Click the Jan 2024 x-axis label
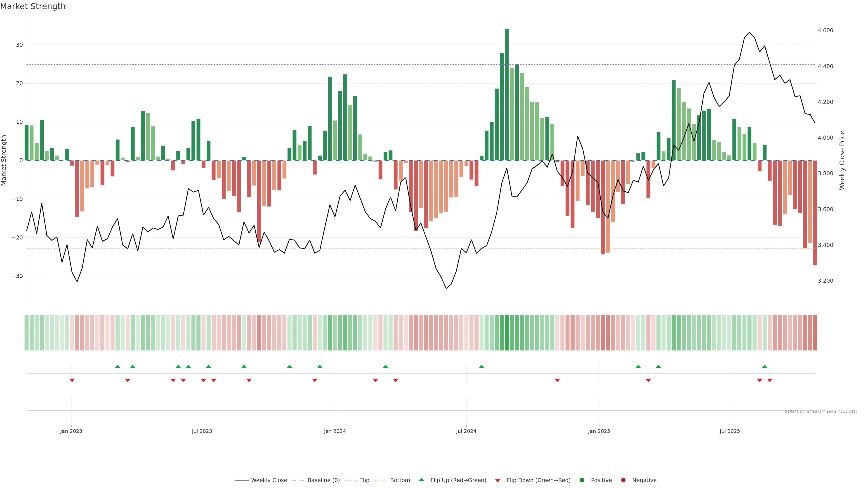Viewport: 868px width, 488px height. pyautogui.click(x=335, y=431)
